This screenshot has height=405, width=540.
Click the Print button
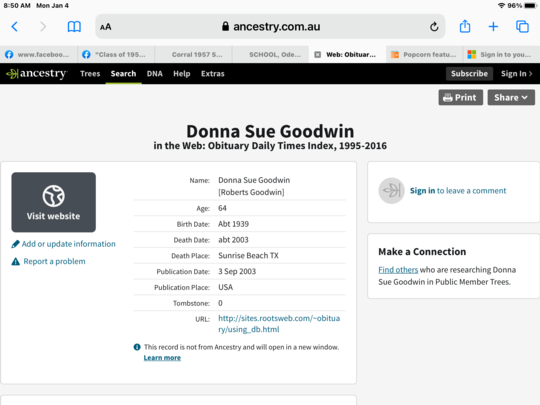coord(460,97)
